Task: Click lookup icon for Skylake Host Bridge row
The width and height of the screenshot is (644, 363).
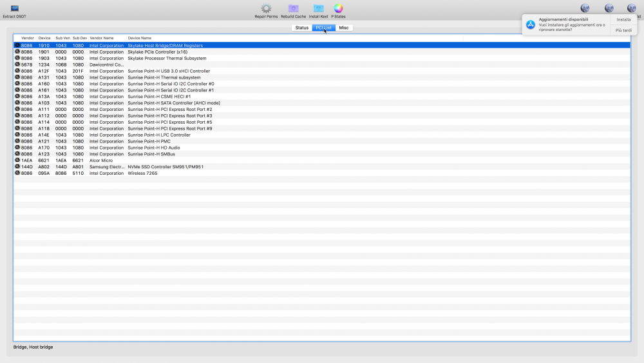Action: (17, 45)
